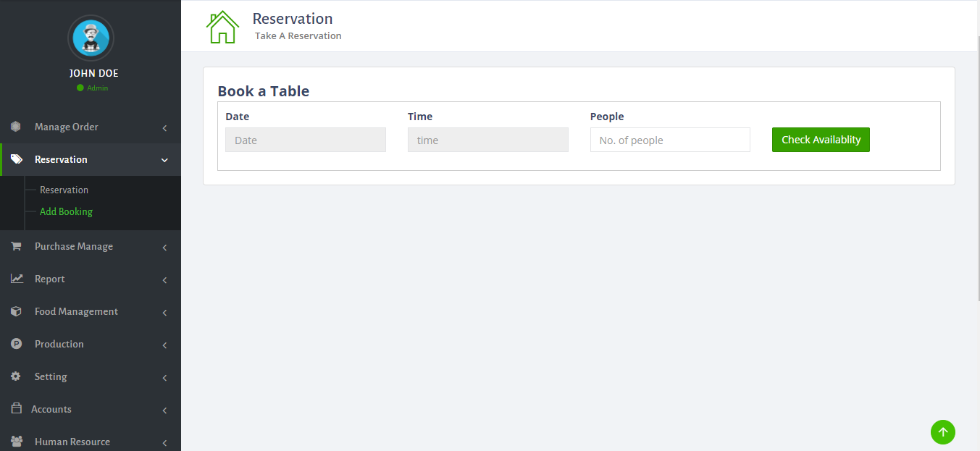Click the Manage Order cube icon
The height and width of the screenshot is (451, 980).
(x=16, y=127)
